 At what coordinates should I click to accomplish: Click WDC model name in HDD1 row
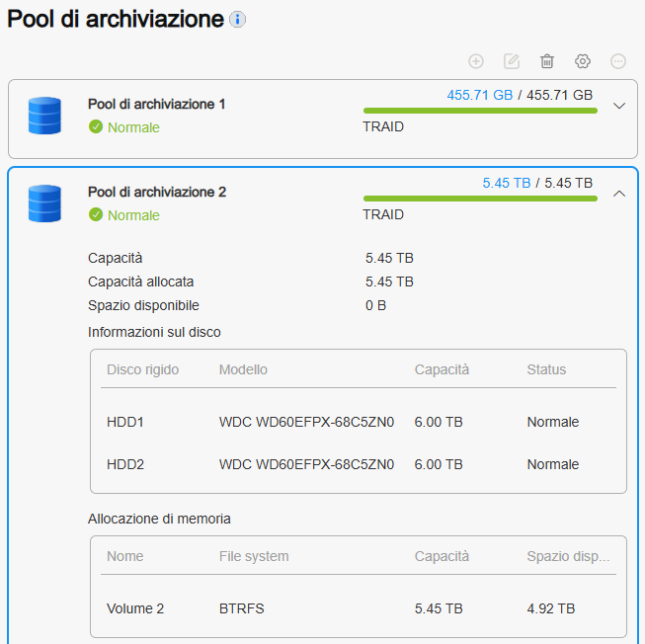pyautogui.click(x=306, y=422)
